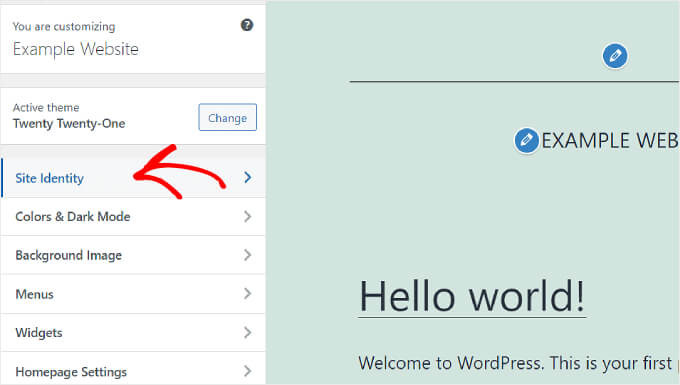The height and width of the screenshot is (385, 680).
Task: Select the Twenty Twenty-One theme name
Action: pyautogui.click(x=69, y=124)
